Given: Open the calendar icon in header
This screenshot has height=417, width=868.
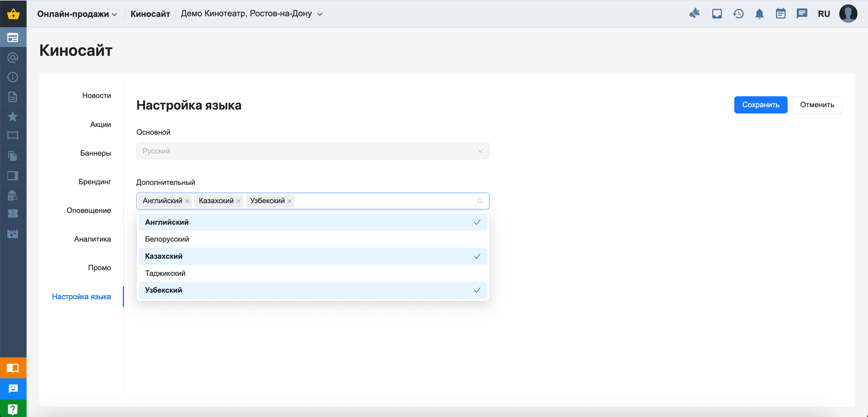Looking at the screenshot, I should pos(780,14).
